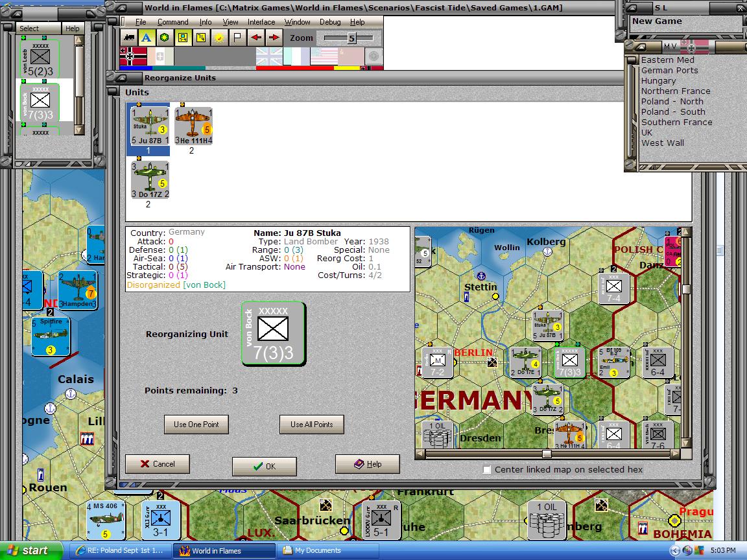Select von Leeb HQ in Select panel
This screenshot has width=747, height=560.
coord(40,58)
